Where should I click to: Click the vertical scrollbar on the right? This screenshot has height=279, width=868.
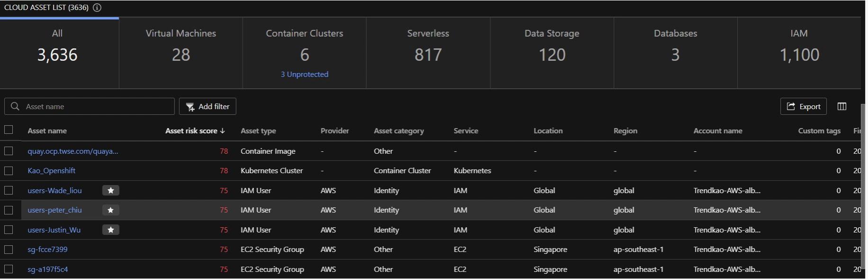pyautogui.click(x=862, y=190)
